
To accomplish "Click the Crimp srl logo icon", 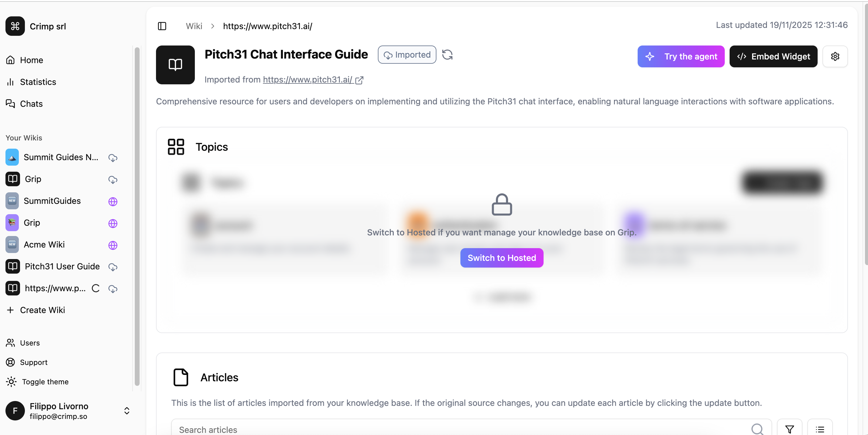I will pyautogui.click(x=15, y=26).
